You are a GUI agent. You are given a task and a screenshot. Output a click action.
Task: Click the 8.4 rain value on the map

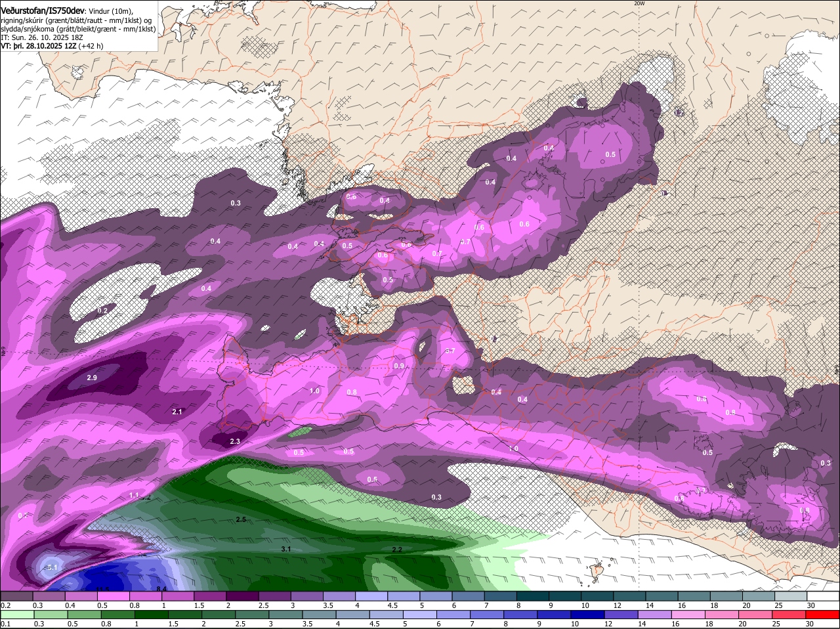tap(161, 589)
